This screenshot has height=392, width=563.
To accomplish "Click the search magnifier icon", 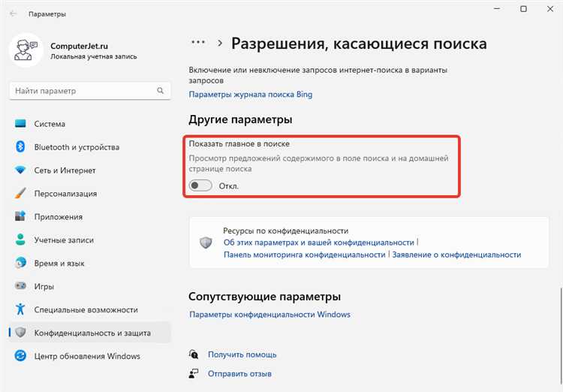I will [160, 91].
